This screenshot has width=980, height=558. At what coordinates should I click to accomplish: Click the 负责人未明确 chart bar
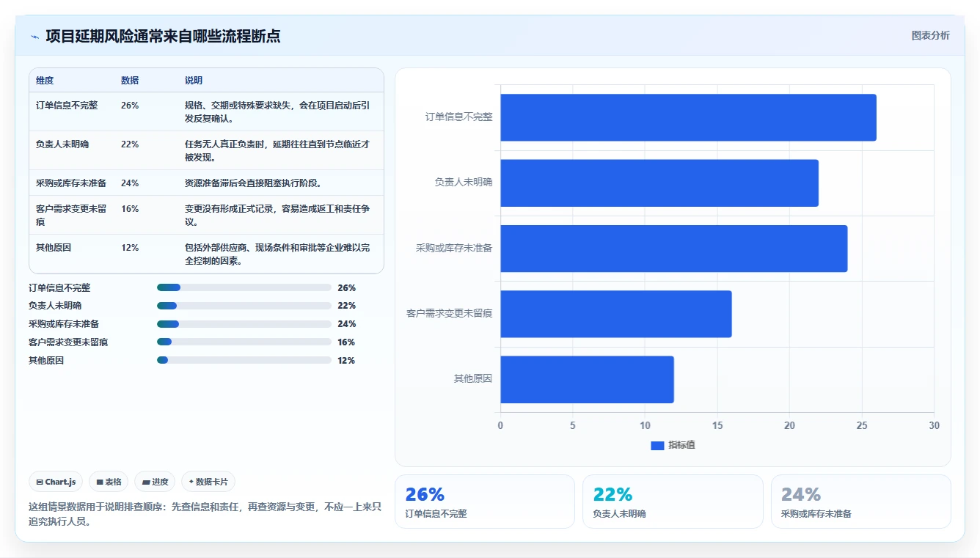click(659, 183)
